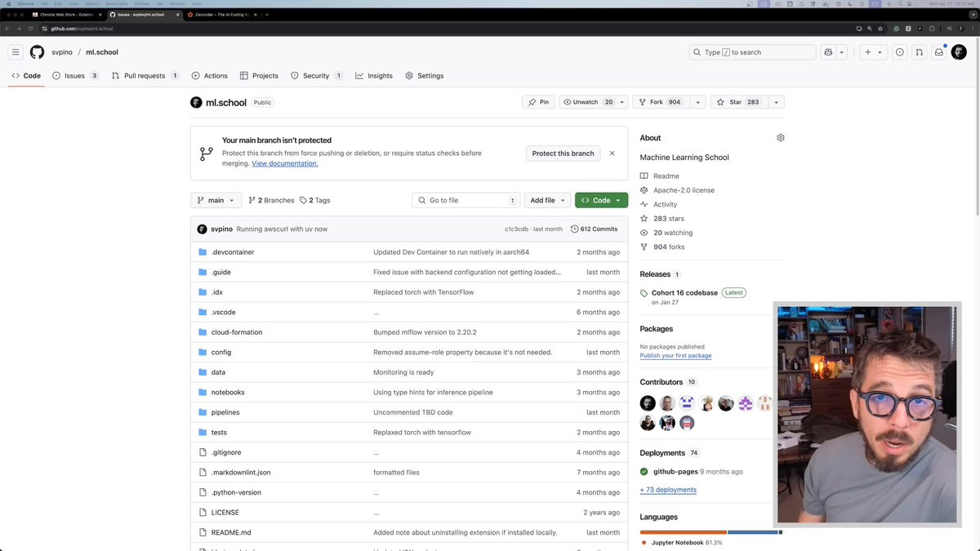Open the 2 Tags link
Image resolution: width=980 pixels, height=551 pixels.
(x=315, y=200)
